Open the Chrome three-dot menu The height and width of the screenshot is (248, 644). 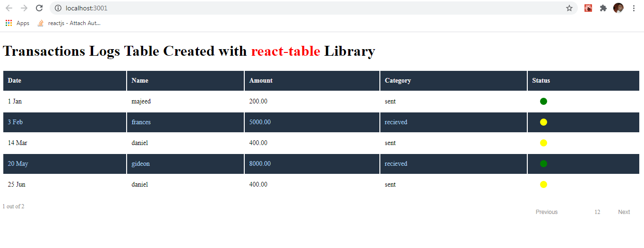(634, 8)
